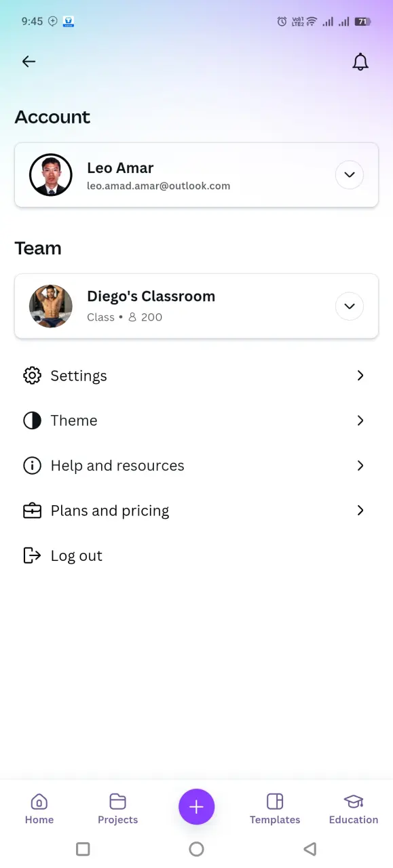Click the Plans briefcase icon
Viewport: 393px width, 868px height.
pyautogui.click(x=32, y=511)
